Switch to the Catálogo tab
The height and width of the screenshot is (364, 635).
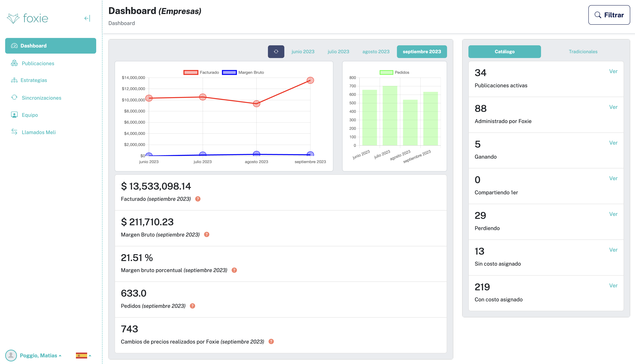pyautogui.click(x=505, y=52)
